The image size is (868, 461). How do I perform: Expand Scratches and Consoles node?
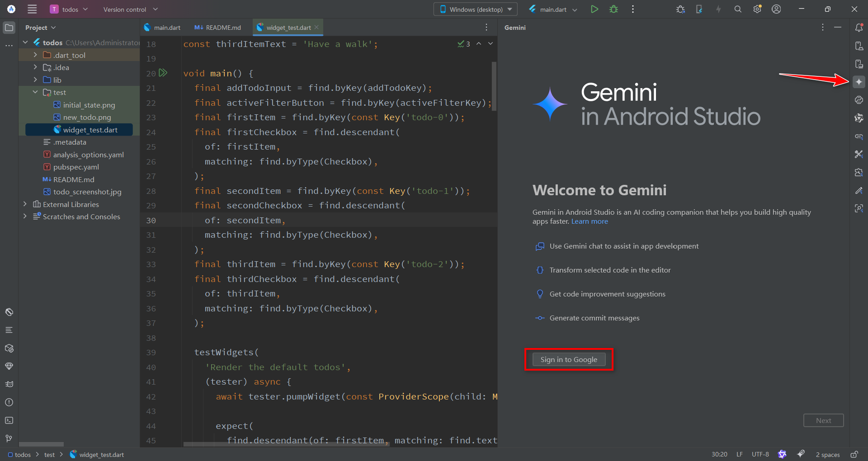tap(25, 216)
